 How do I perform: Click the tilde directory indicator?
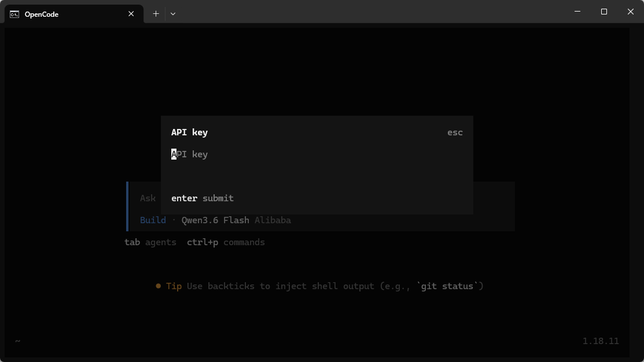[18, 341]
